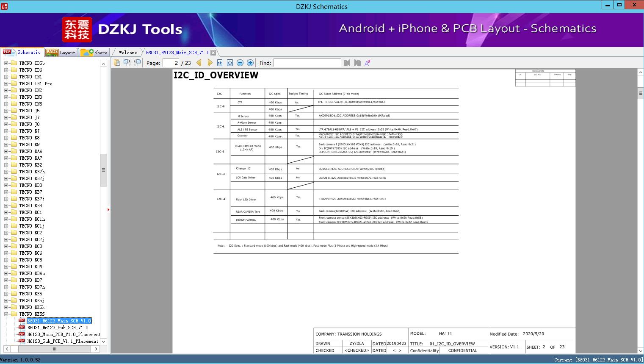Toggle the match case search option icon
Viewport: 644px width, 364px height.
(368, 63)
